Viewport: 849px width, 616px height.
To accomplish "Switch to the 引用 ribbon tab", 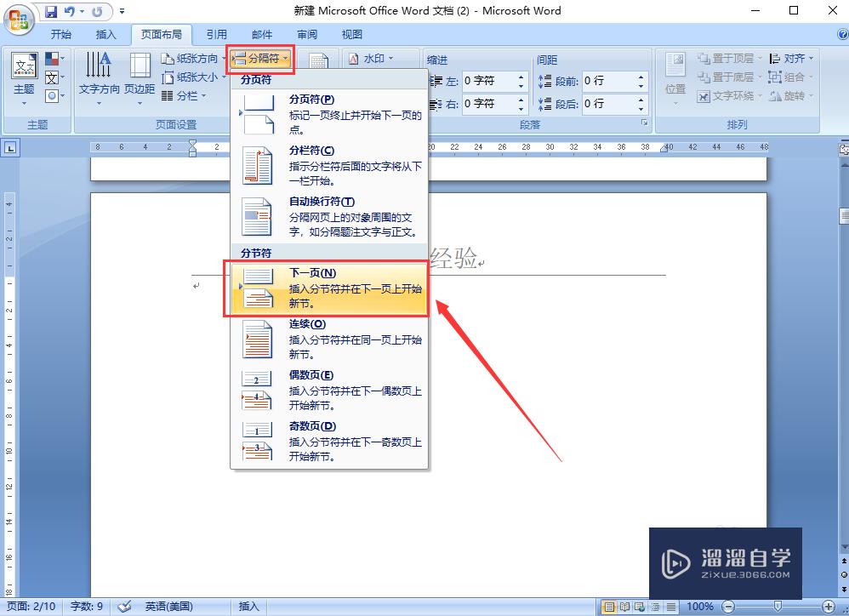I will [x=216, y=35].
